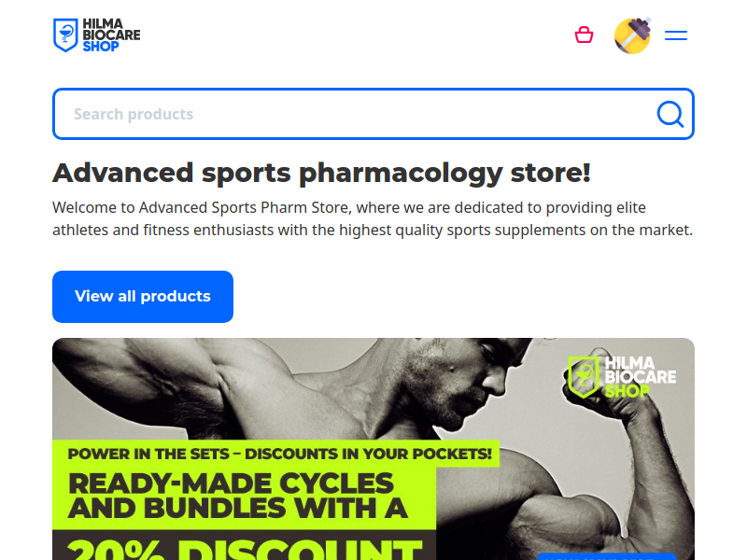Screen dimensions: 747x560
Task: Click the blue SHOP word in header logo
Action: 101,47
